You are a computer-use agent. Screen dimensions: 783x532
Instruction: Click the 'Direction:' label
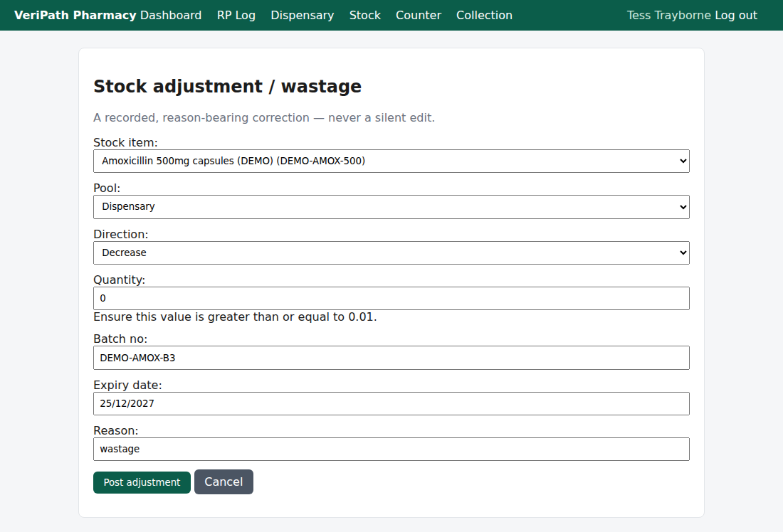(x=121, y=234)
